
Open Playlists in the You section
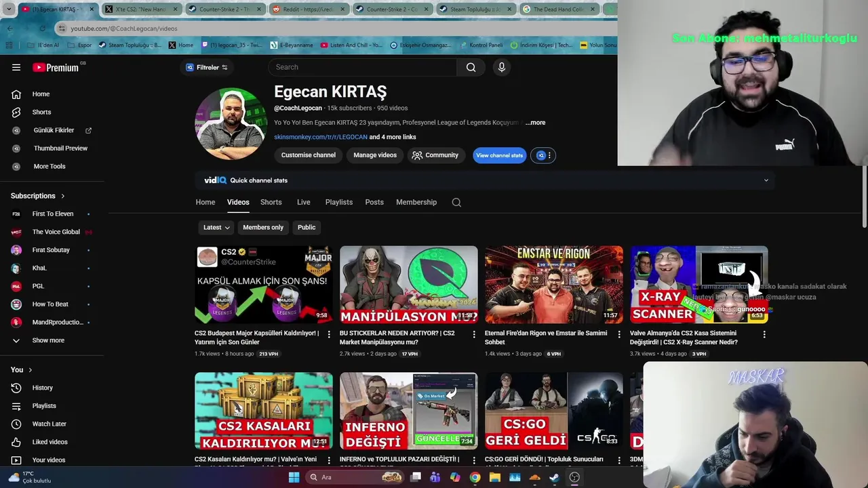point(44,406)
